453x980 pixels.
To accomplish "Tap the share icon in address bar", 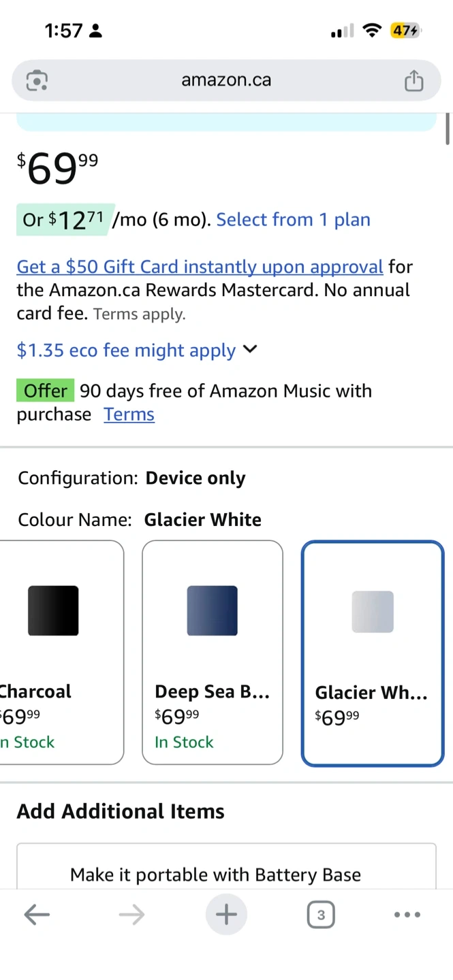I will [x=413, y=81].
